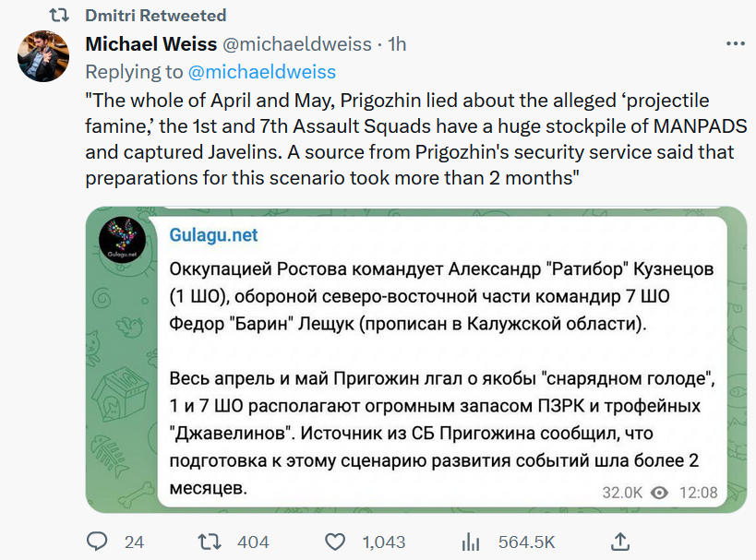Click the 404 retweet count
The width and height of the screenshot is (756, 560).
[x=253, y=542]
